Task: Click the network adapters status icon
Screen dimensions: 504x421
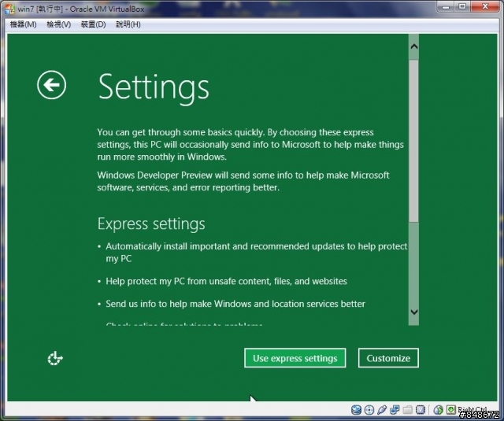Action: [x=395, y=410]
